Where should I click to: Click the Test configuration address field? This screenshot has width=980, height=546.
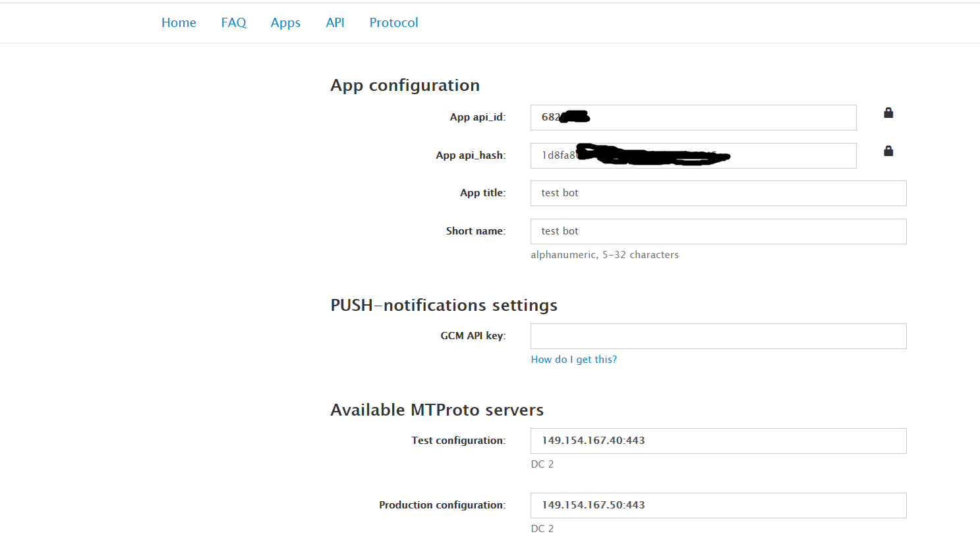coord(718,441)
